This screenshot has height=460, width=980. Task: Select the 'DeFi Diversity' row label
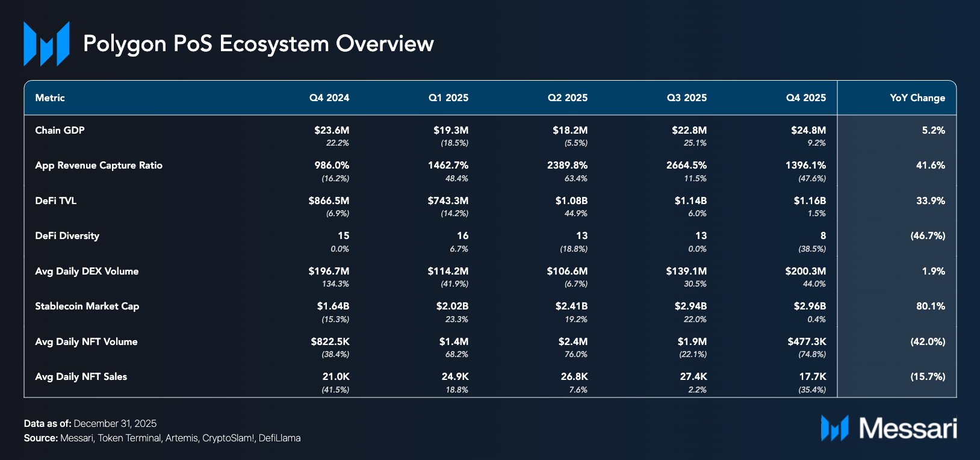coord(67,235)
